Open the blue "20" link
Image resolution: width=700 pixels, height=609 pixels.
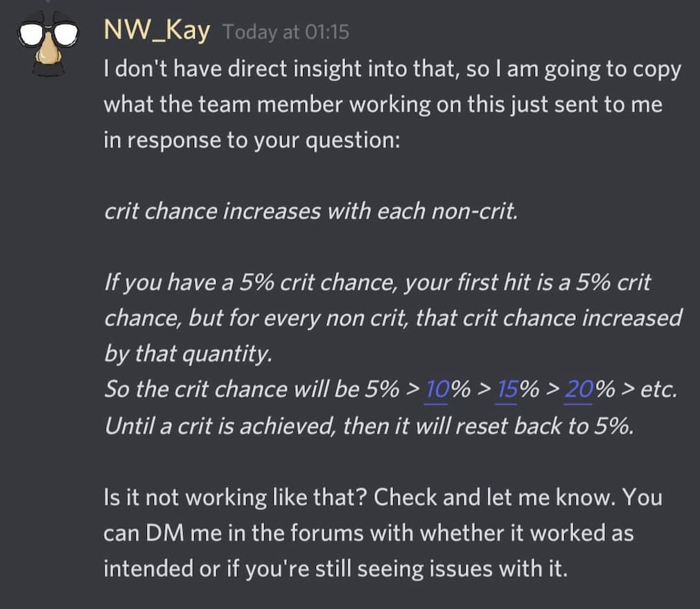tap(577, 389)
